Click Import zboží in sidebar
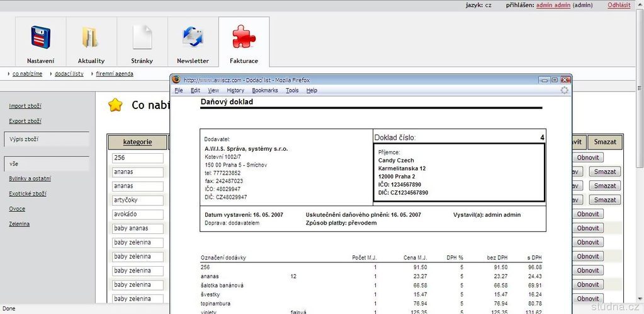644x314 pixels. tap(25, 106)
